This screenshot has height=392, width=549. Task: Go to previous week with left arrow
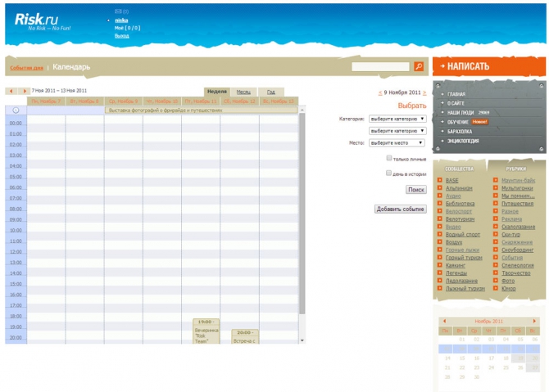tap(11, 91)
